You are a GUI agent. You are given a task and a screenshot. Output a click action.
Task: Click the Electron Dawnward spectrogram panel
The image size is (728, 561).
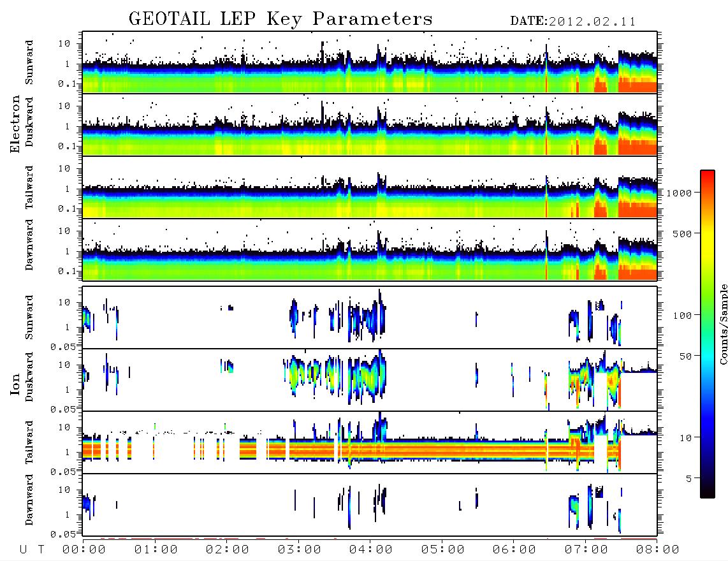(x=370, y=249)
